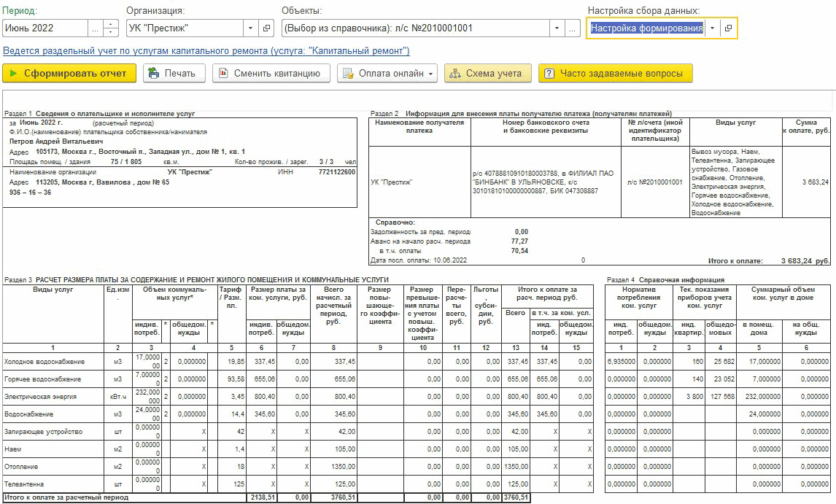Screen dimensions: 836x504
Task: Select the Холодное водоснабжение row label in Раздел 3
Action: pyautogui.click(x=44, y=362)
